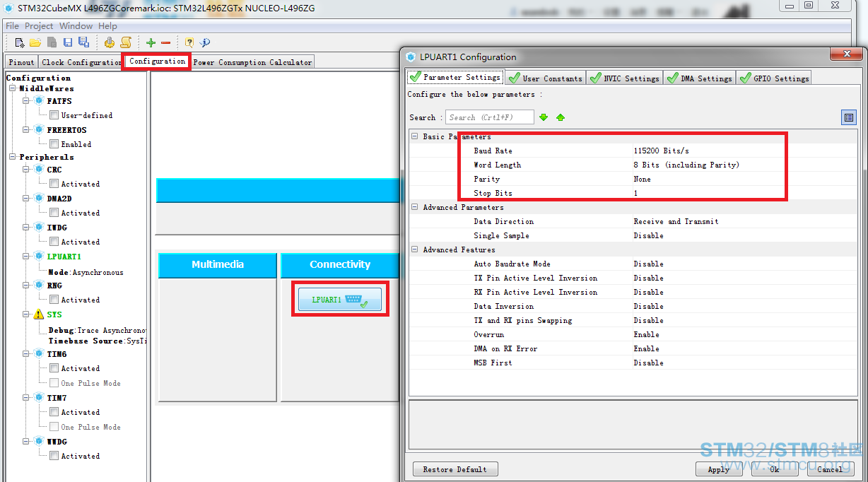
Task: Click the Generate Report scroll icon
Action: (126, 42)
